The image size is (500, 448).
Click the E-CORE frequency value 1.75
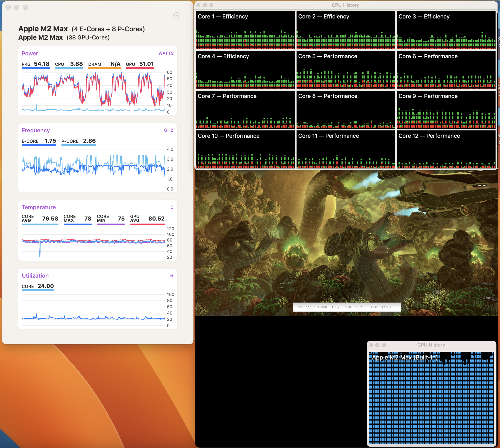tap(50, 141)
